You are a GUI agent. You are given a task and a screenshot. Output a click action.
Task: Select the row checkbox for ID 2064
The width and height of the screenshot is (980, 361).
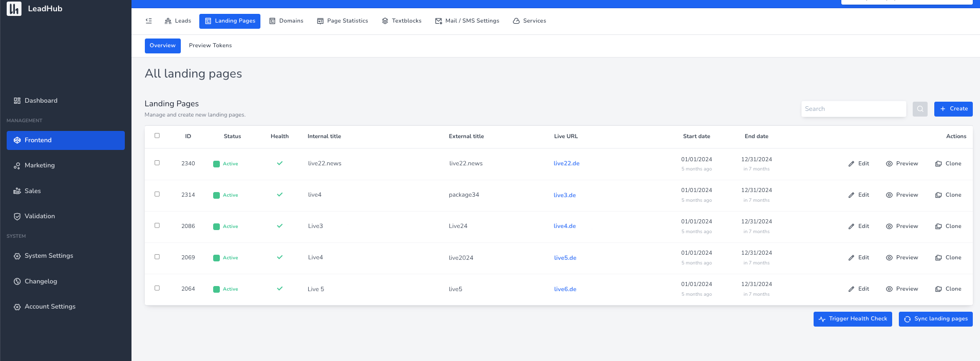[x=157, y=288]
